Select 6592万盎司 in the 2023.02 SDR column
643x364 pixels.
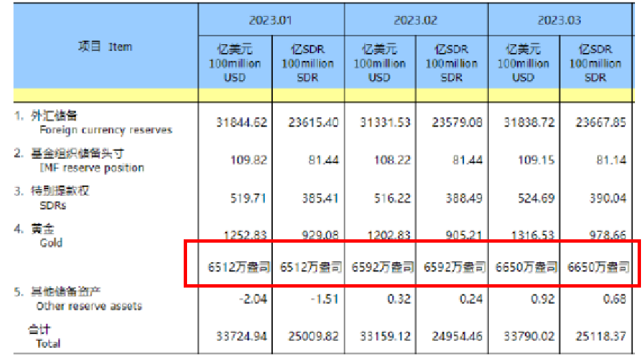click(x=455, y=267)
